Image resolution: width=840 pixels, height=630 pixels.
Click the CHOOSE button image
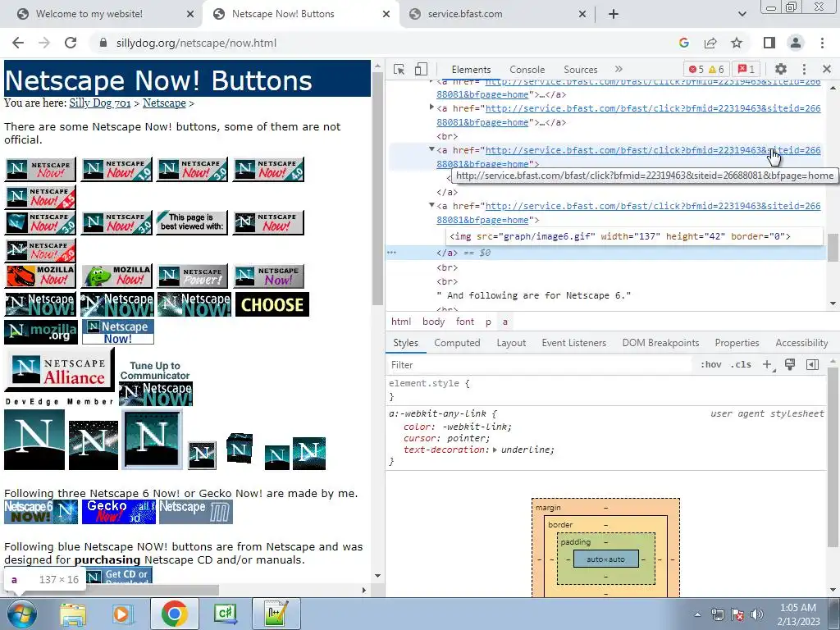click(272, 304)
